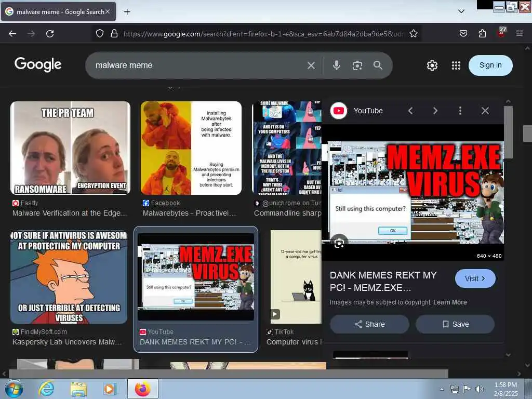The width and height of the screenshot is (532, 399).
Task: Click the Learn More copyright link
Action: pyautogui.click(x=450, y=302)
